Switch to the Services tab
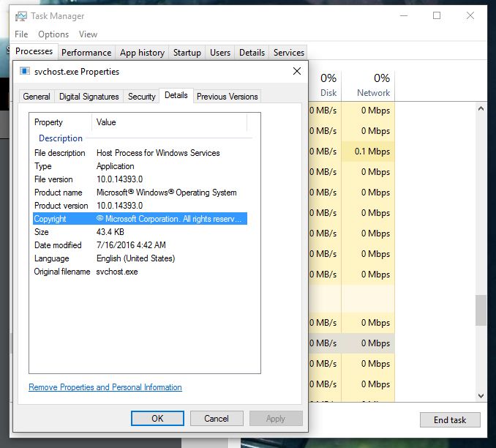The width and height of the screenshot is (496, 448). [x=289, y=53]
